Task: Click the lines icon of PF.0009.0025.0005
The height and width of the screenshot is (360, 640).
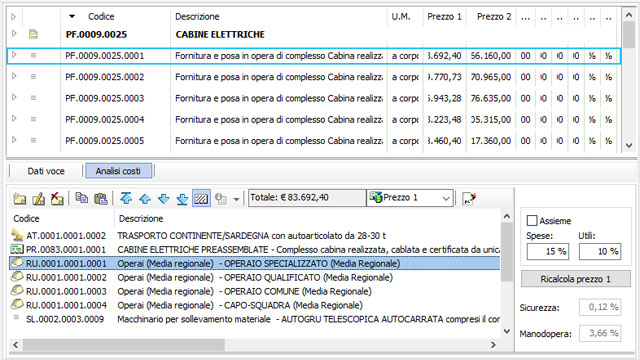Action: (33, 140)
